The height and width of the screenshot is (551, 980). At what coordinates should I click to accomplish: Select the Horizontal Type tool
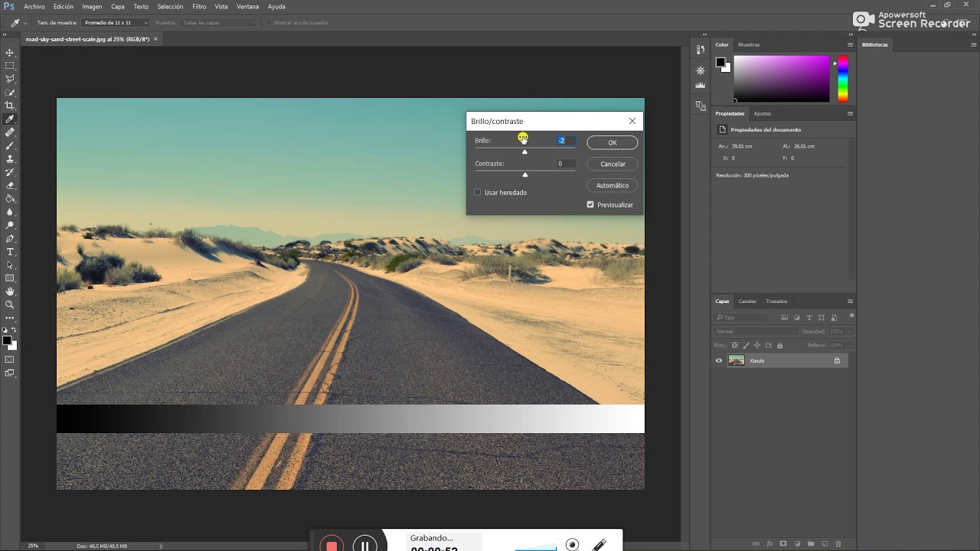[10, 252]
